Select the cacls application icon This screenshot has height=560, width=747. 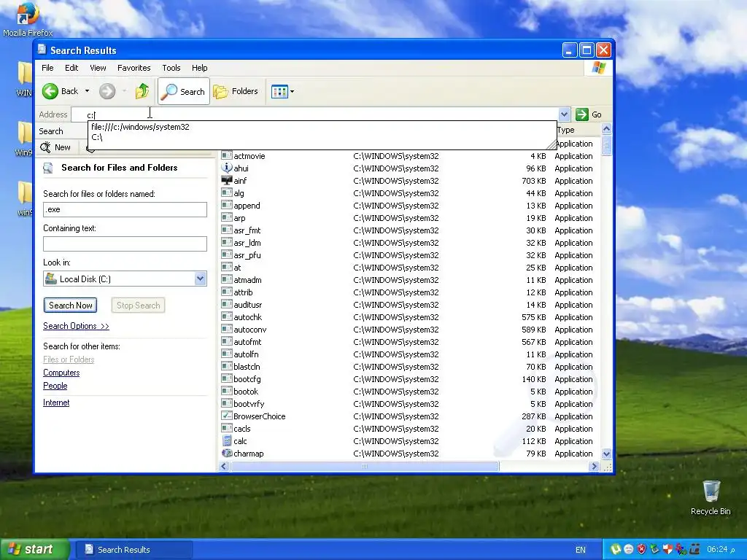[227, 428]
